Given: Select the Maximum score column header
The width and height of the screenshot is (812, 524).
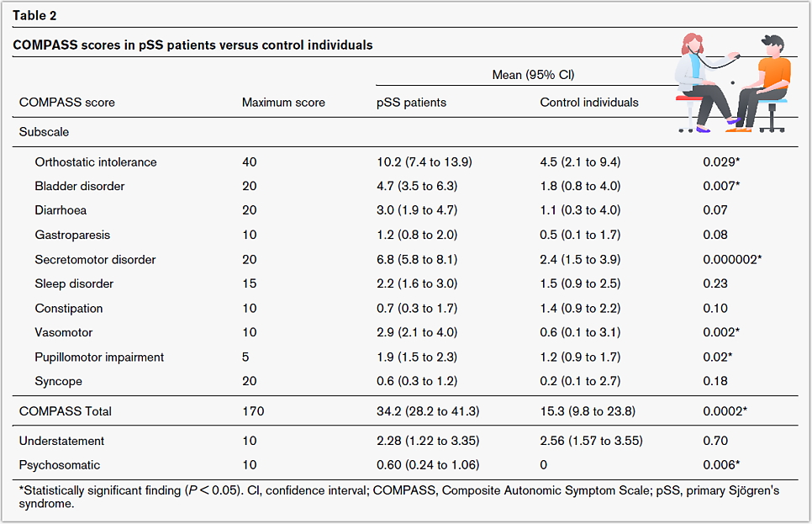Looking at the screenshot, I should pyautogui.click(x=283, y=103).
